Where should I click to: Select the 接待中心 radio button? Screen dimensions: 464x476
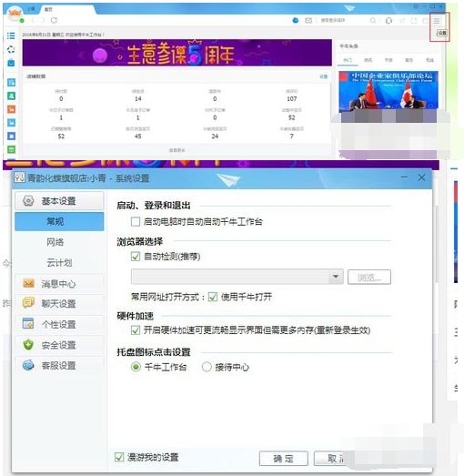tap(207, 367)
